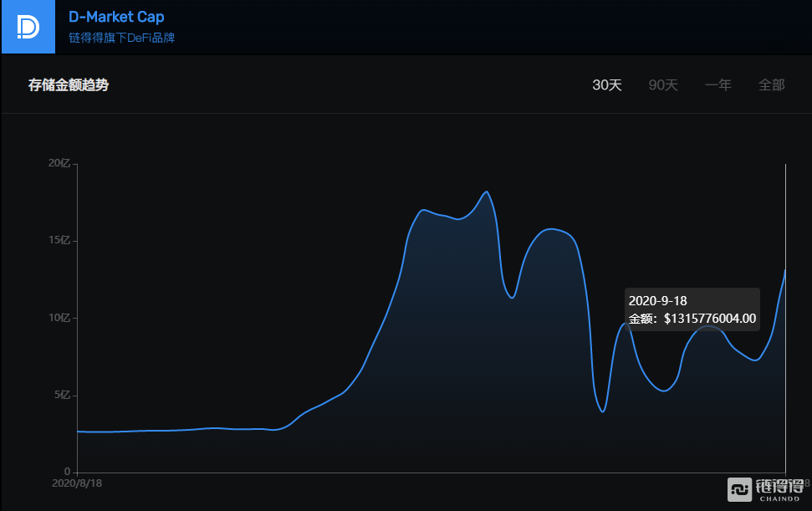Select the 全部 time range tab
Image resolution: width=812 pixels, height=511 pixels.
pos(771,85)
